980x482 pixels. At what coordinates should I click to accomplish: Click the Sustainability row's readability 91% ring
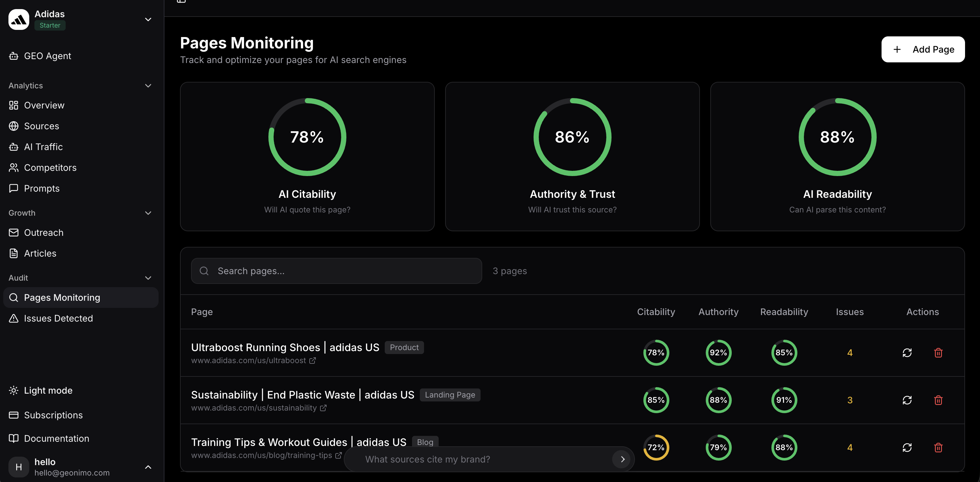[784, 400]
